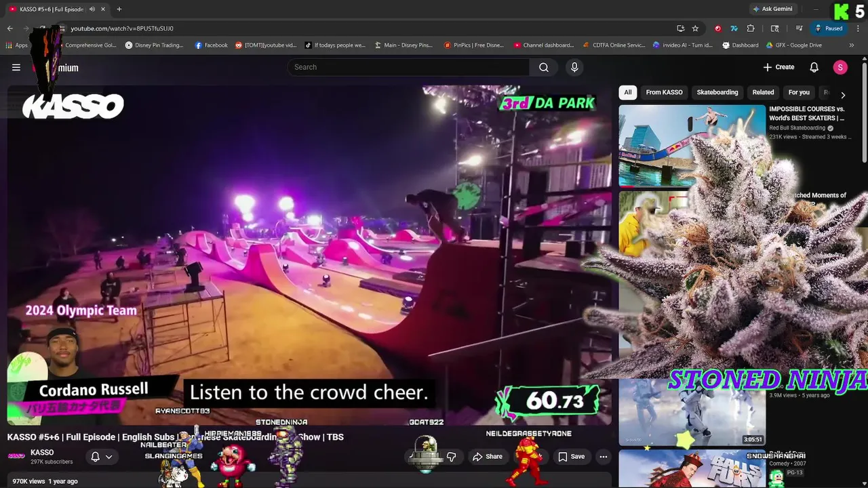Viewport: 868px width, 488px height.
Task: Open the PinPics bookmark
Action: pyautogui.click(x=473, y=45)
